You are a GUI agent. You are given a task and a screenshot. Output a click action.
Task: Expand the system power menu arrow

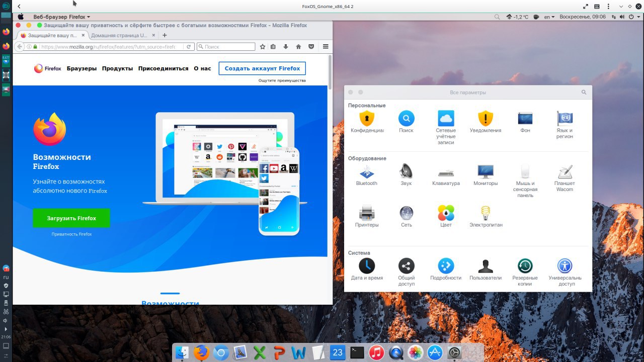pyautogui.click(x=638, y=17)
